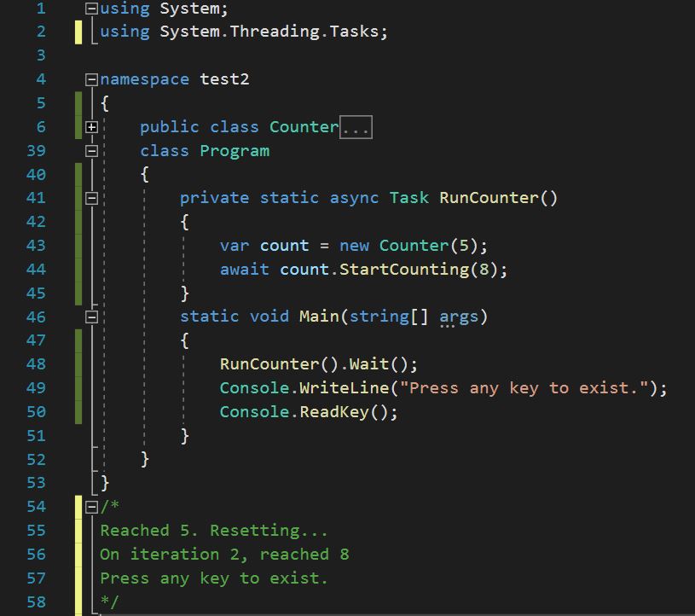
Task: Click the 'public class Counter' declaration
Action: click(240, 127)
